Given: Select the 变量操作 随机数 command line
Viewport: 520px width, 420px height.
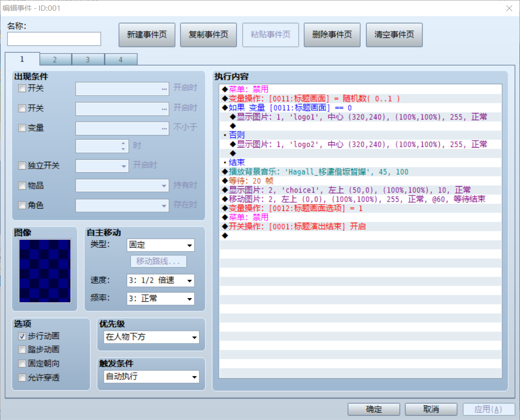Looking at the screenshot, I should (361, 99).
